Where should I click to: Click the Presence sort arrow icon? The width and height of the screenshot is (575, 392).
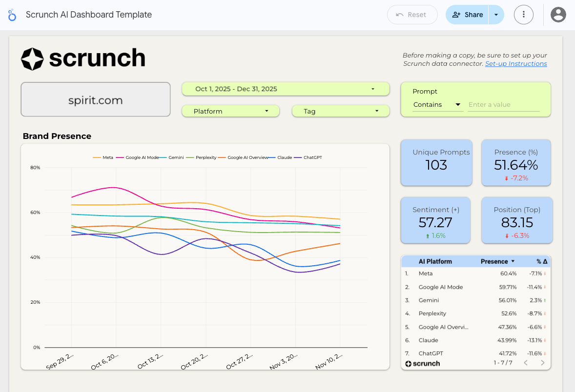tap(513, 262)
